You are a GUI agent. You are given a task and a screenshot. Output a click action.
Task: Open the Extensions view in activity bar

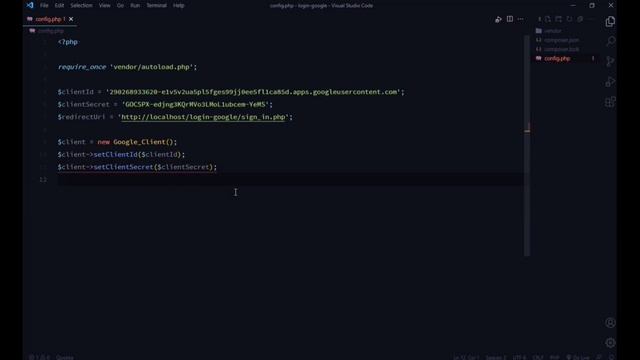(610, 102)
